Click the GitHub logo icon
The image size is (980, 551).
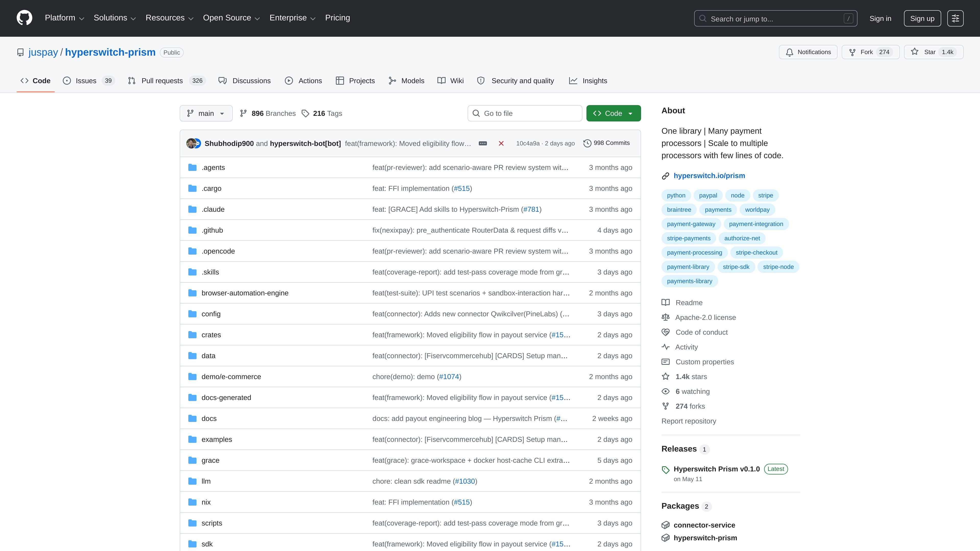coord(24,18)
